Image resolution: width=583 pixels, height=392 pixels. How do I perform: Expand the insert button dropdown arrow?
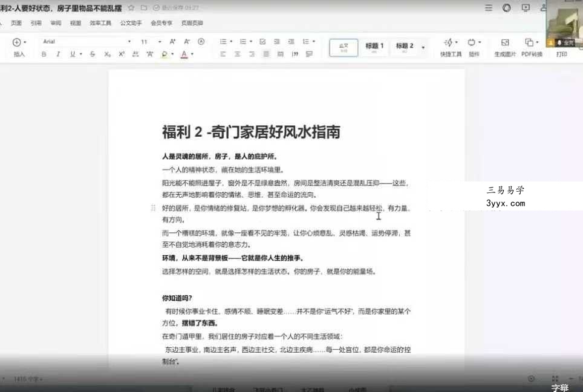pyautogui.click(x=25, y=42)
